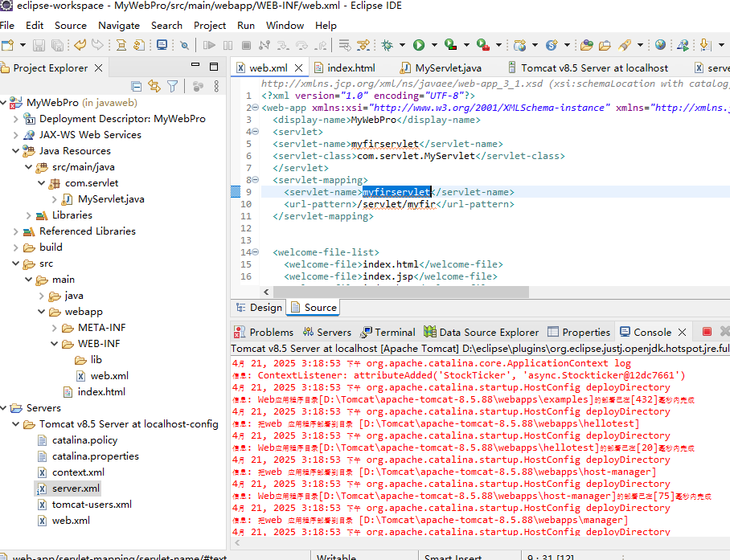Terminate server with red stop button in Console
The height and width of the screenshot is (560, 730).
click(707, 332)
